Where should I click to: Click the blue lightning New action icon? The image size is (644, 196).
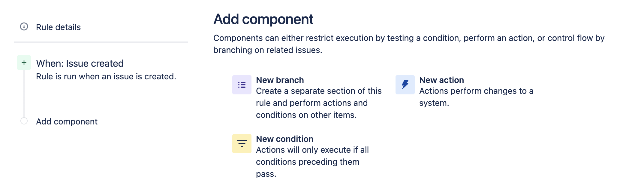405,85
